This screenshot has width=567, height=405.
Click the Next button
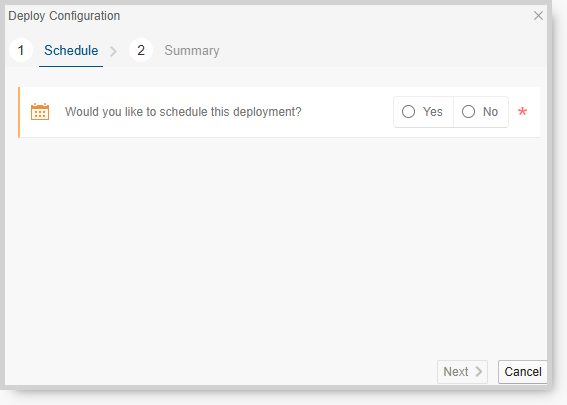[x=462, y=372]
